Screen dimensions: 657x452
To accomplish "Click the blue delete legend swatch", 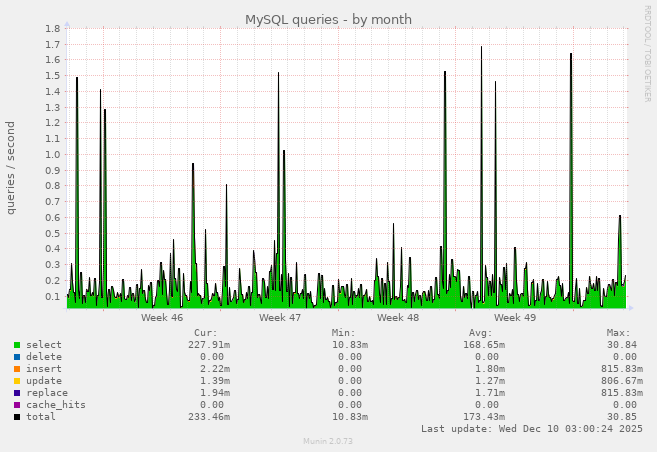I will 17,357.
